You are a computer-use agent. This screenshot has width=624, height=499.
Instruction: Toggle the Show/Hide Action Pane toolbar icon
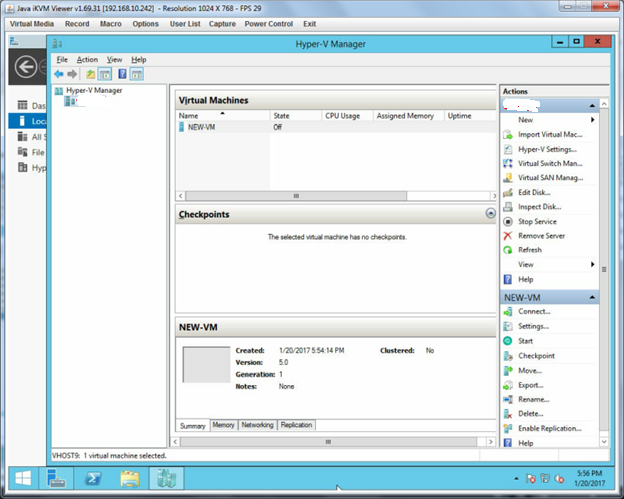pyautogui.click(x=136, y=74)
